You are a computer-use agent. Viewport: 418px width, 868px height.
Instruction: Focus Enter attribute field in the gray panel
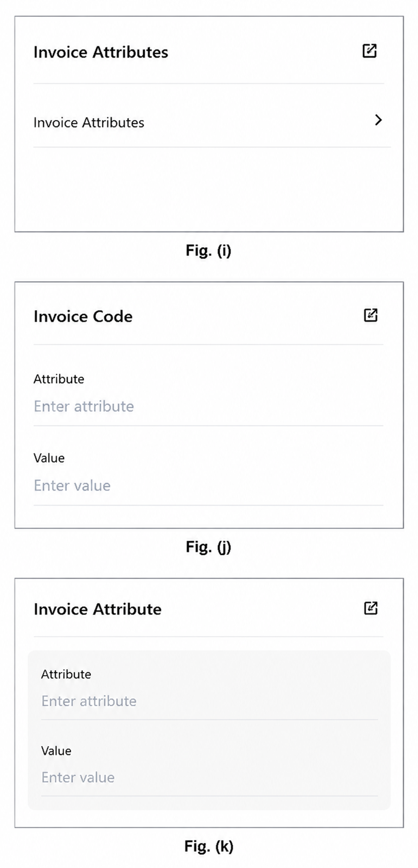(x=209, y=701)
